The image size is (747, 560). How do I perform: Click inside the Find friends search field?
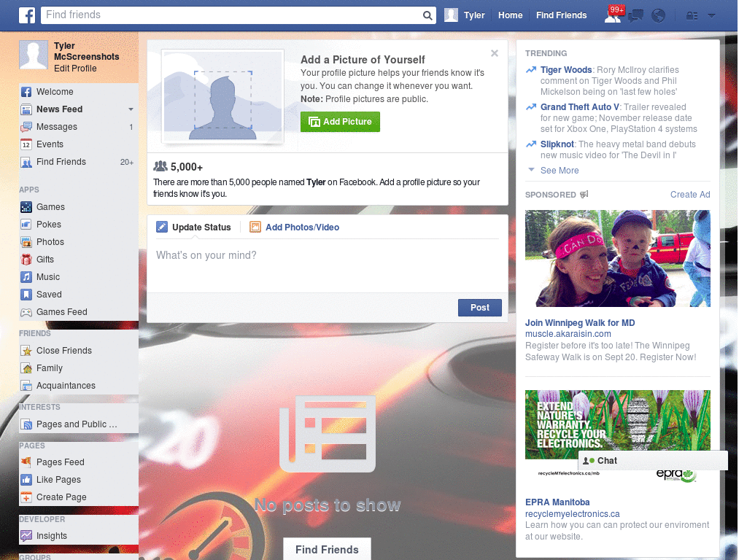click(232, 15)
